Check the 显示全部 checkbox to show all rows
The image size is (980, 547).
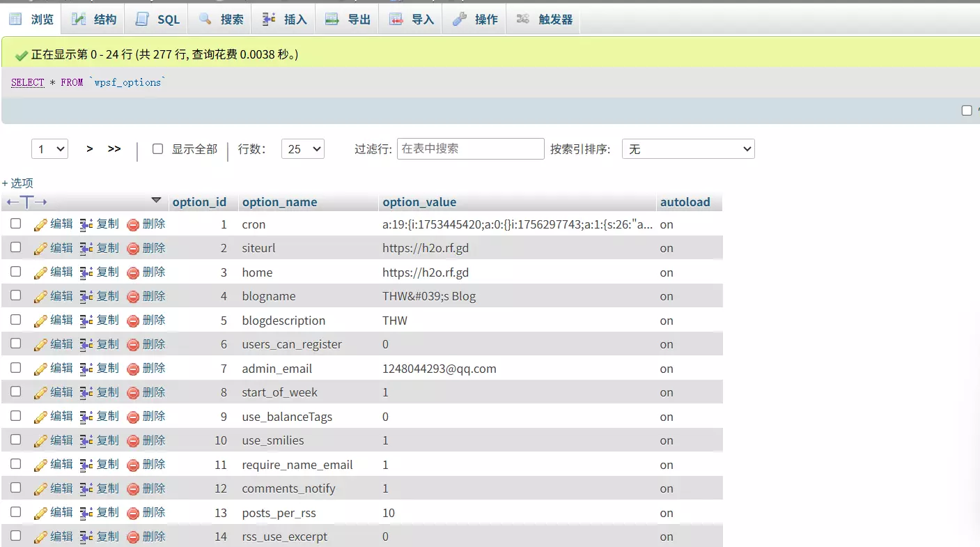[158, 148]
